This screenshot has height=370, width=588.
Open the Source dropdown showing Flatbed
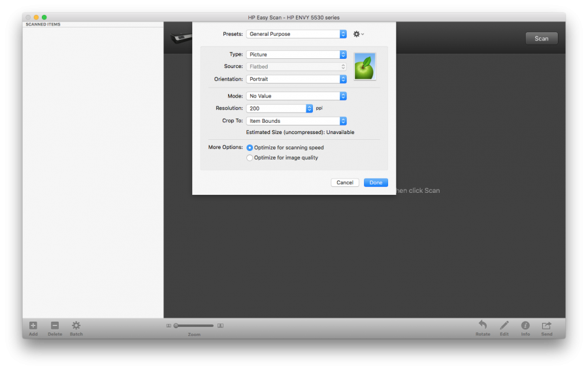[296, 67]
